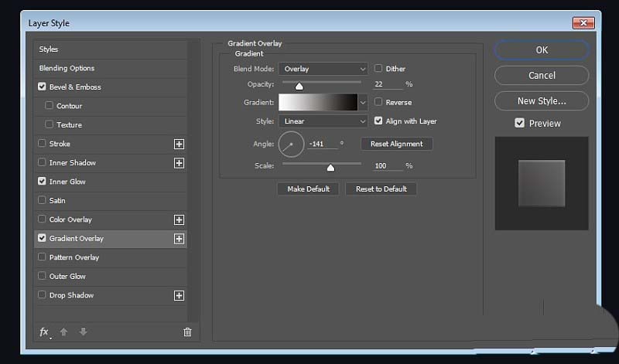Click the trash delete effect icon
This screenshot has height=364, width=619.
pos(187,332)
